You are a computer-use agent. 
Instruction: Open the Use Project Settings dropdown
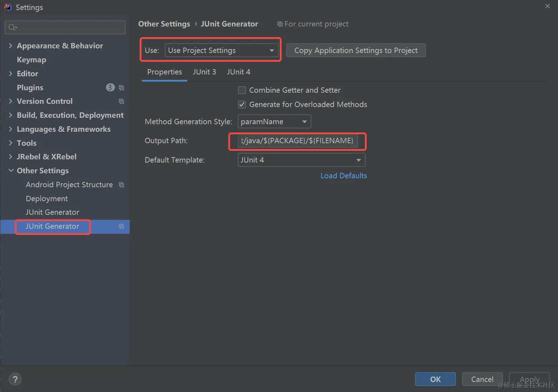click(x=221, y=50)
